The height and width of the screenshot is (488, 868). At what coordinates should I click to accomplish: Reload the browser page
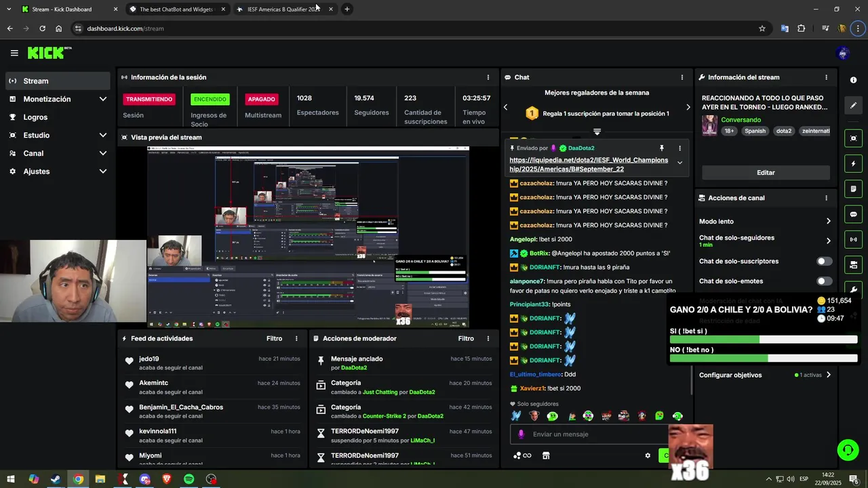click(x=42, y=28)
